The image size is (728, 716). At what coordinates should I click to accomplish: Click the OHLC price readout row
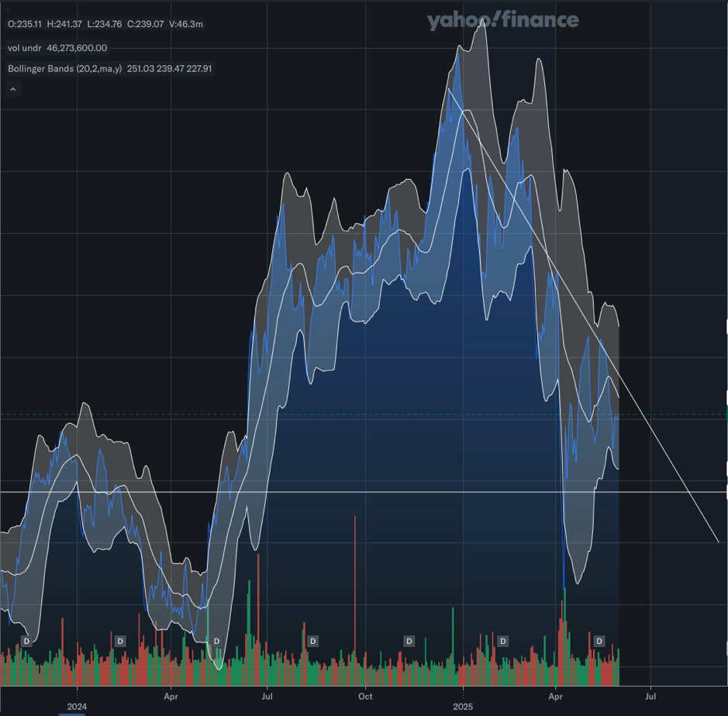point(105,25)
